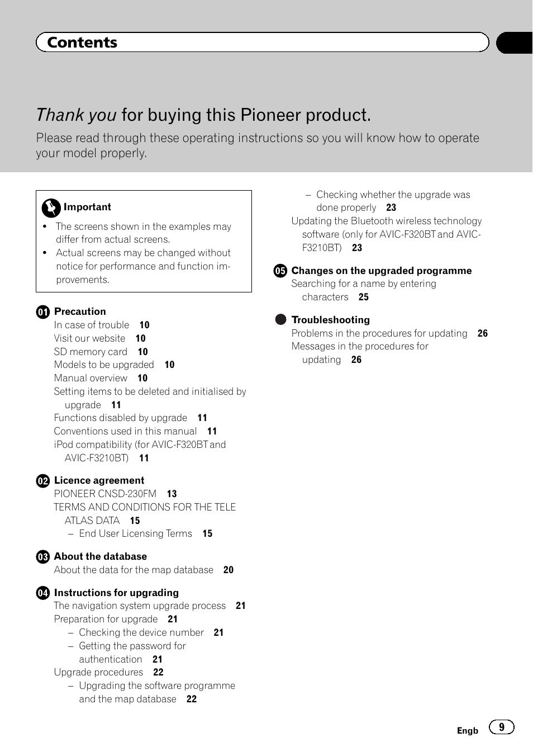Click the page number 9 badge
This screenshot has height=756, width=533.
tap(501, 727)
